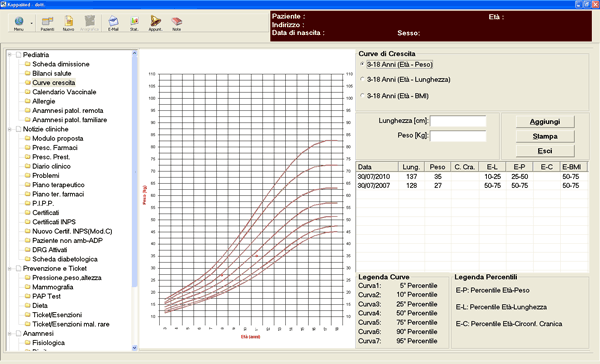Open the Appunt. toolbar icon
Viewport: 600px width, 364px height.
[x=155, y=22]
